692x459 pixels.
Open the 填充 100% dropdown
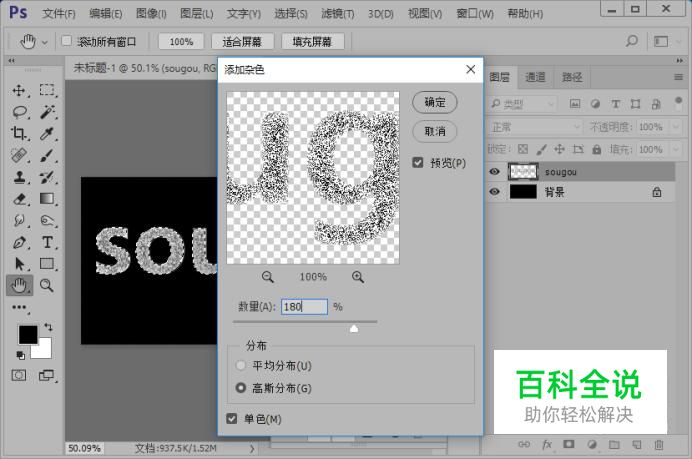click(x=676, y=149)
